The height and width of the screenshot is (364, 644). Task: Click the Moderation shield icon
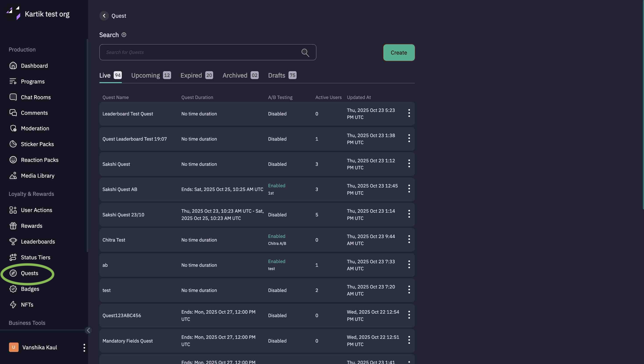[x=13, y=128]
